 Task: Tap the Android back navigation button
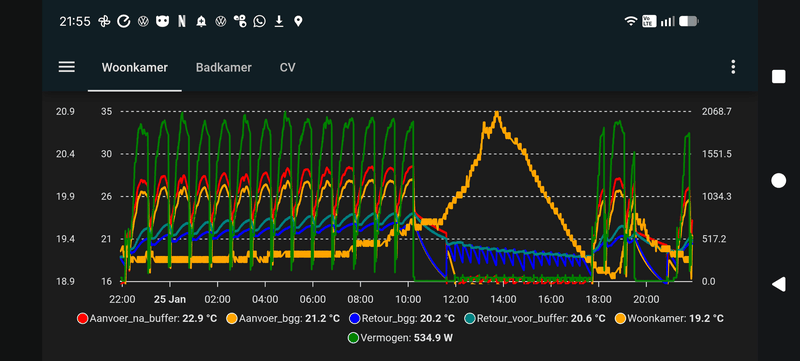pyautogui.click(x=779, y=285)
